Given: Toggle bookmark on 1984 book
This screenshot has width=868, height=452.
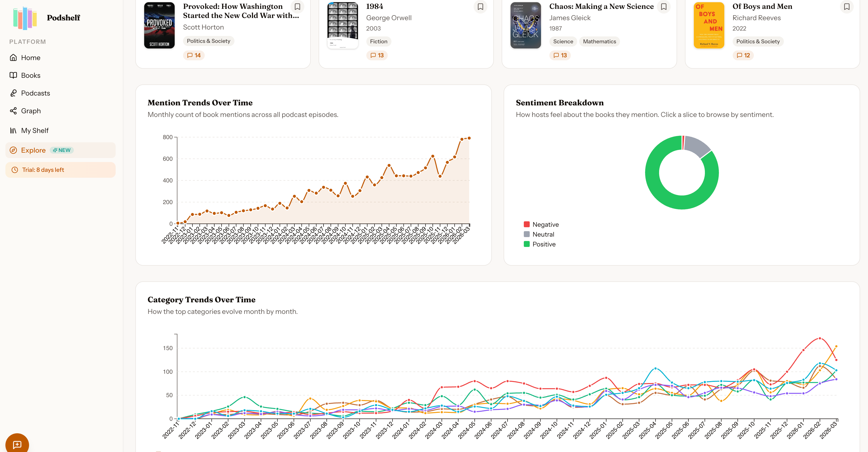Looking at the screenshot, I should click(x=480, y=7).
